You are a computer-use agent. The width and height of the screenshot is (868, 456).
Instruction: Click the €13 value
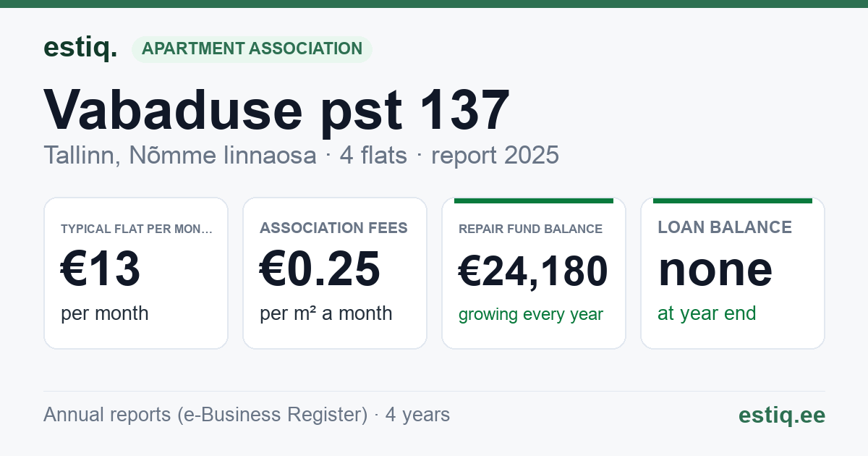(x=101, y=269)
